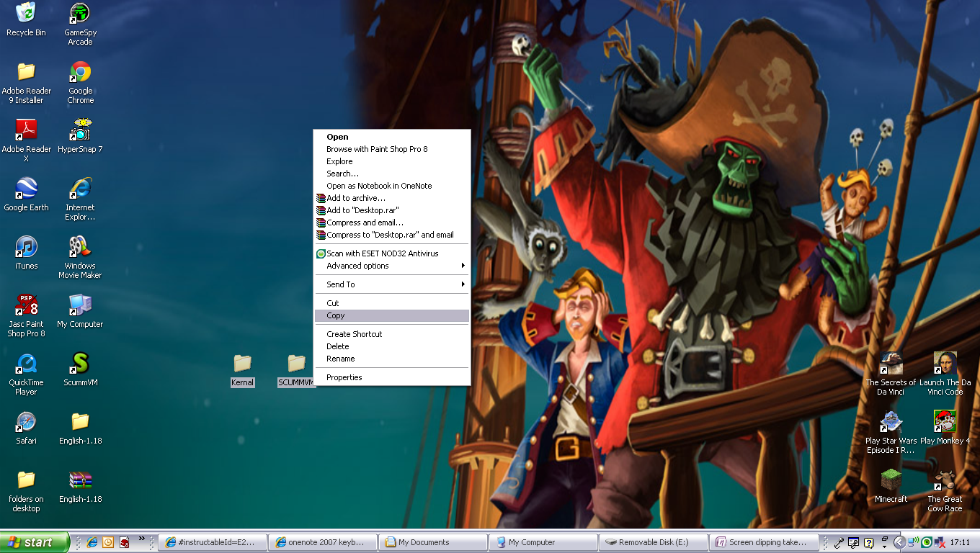
Task: Switch to #instructableId taskbar window
Action: (212, 542)
